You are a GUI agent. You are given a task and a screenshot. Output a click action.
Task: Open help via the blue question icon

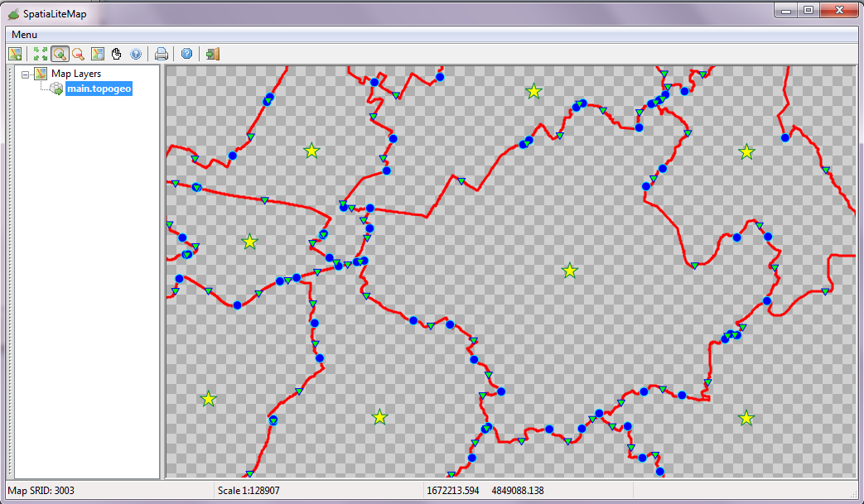point(186,53)
